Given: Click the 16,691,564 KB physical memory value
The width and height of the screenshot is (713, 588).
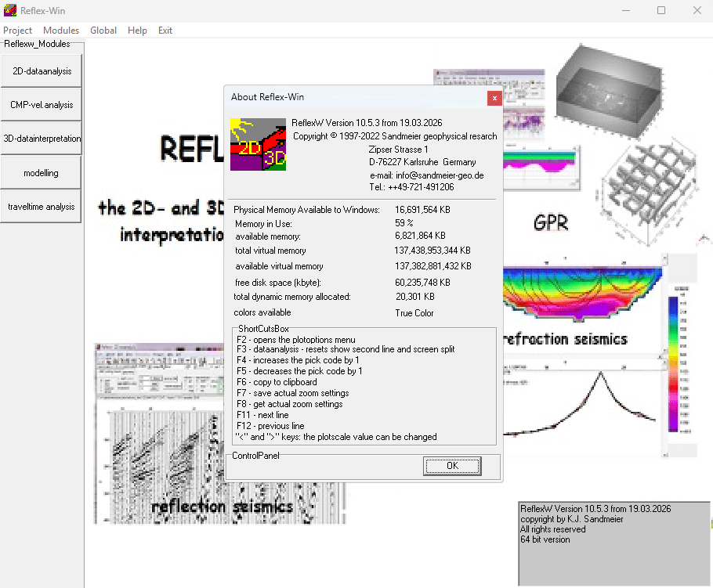Looking at the screenshot, I should click(422, 210).
